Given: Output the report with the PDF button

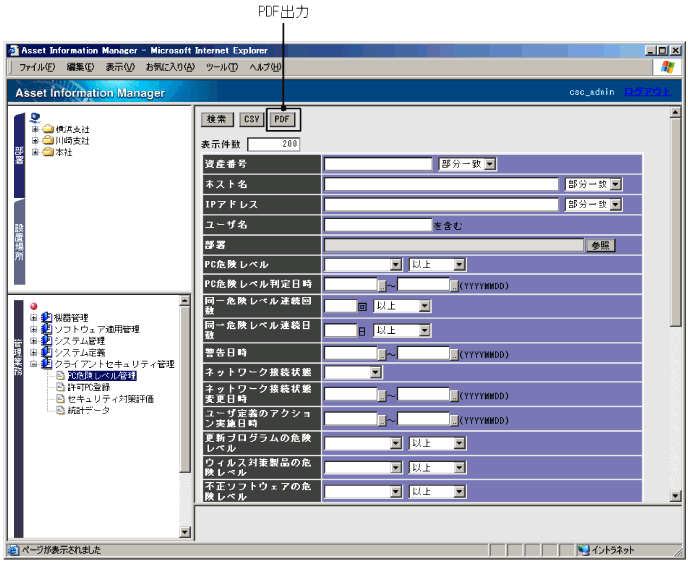Looking at the screenshot, I should 282,119.
